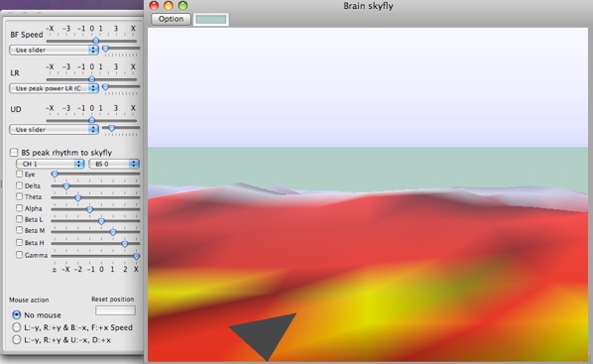Expand the BS 0 dropdown
593x364 pixels.
(x=114, y=164)
